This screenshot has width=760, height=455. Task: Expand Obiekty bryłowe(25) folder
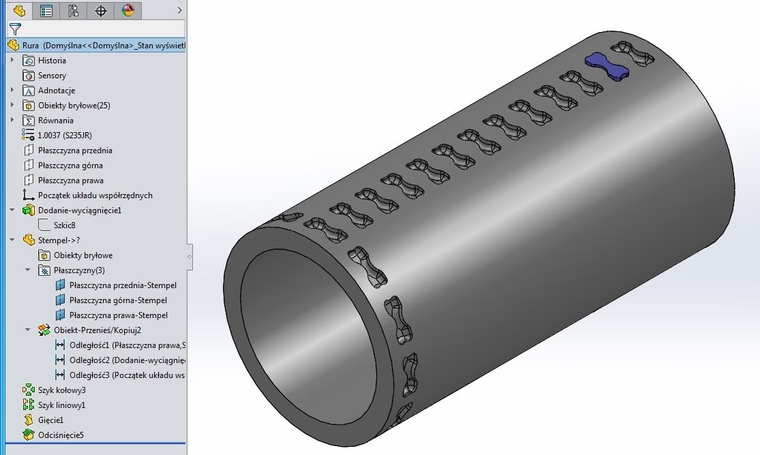point(12,105)
